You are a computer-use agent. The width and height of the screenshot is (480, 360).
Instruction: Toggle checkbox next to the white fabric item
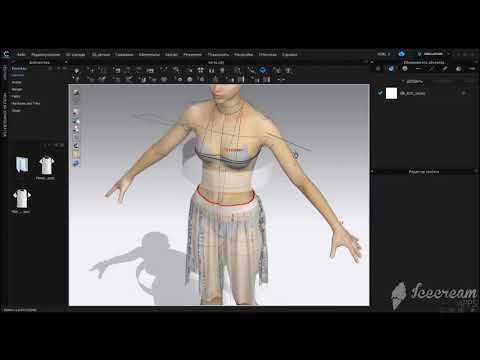click(380, 93)
